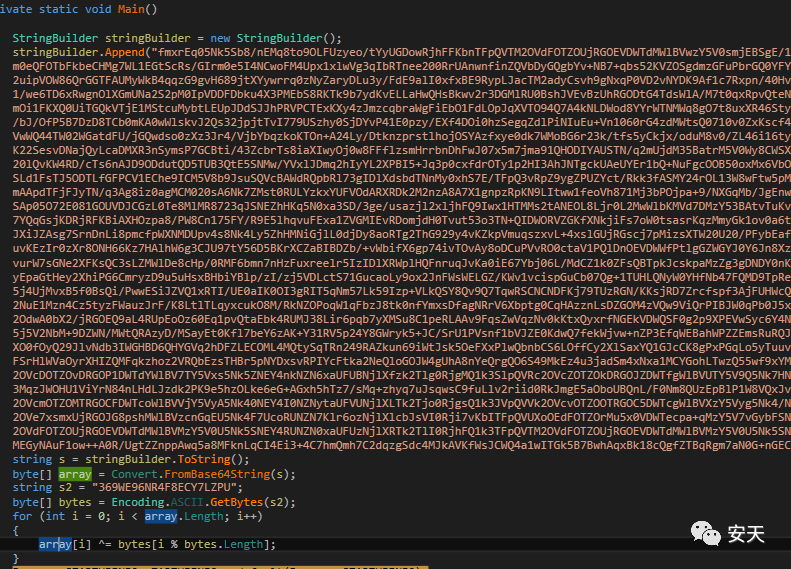Image resolution: width=791 pixels, height=569 pixels.
Task: Click the 'for' loop keyword
Action: 22,517
